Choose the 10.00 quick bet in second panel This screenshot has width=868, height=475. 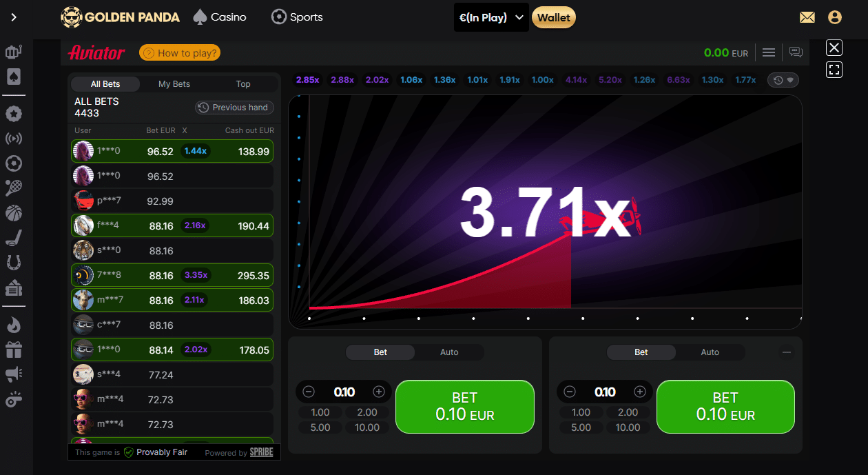point(628,427)
